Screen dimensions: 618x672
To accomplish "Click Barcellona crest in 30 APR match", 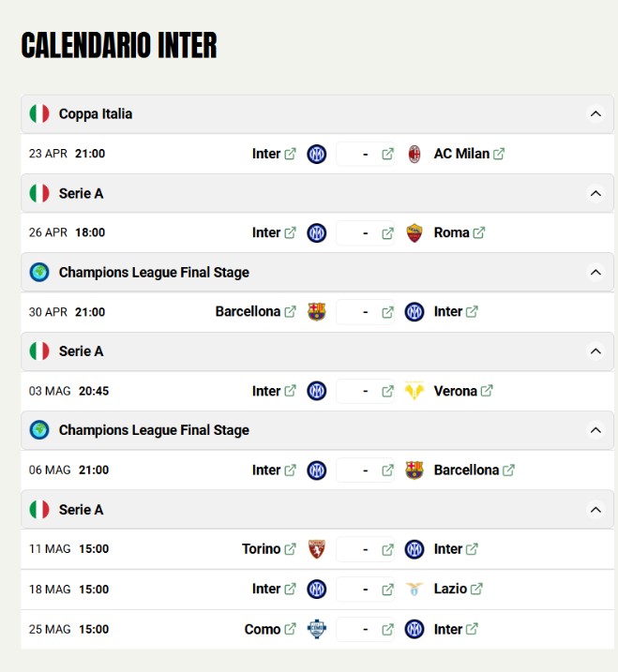I will (317, 312).
